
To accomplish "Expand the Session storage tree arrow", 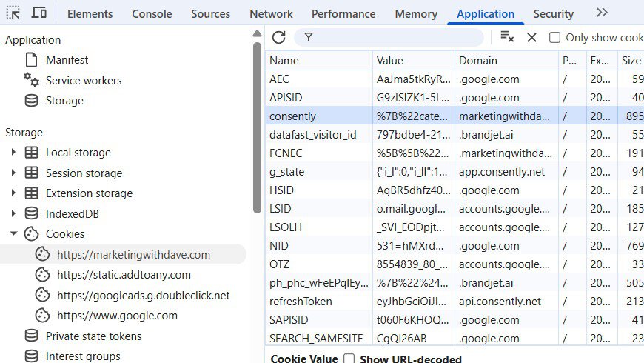I will pyautogui.click(x=13, y=173).
